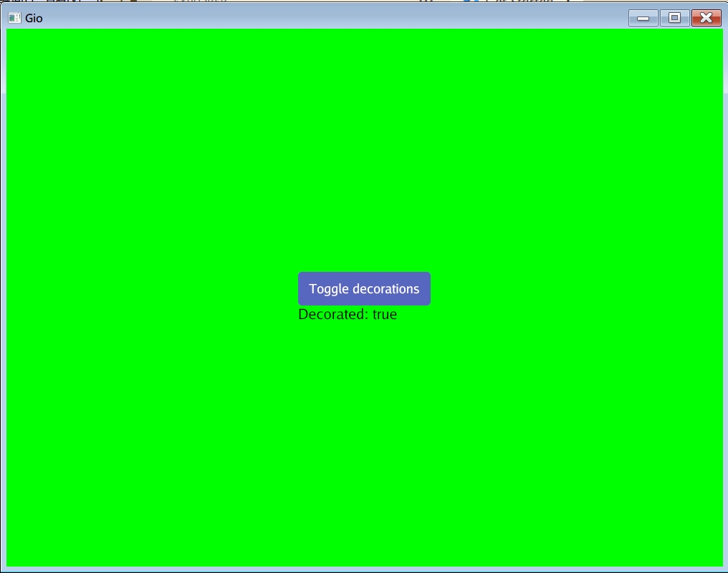Close the Gio window
This screenshot has width=728, height=573.
[x=706, y=18]
